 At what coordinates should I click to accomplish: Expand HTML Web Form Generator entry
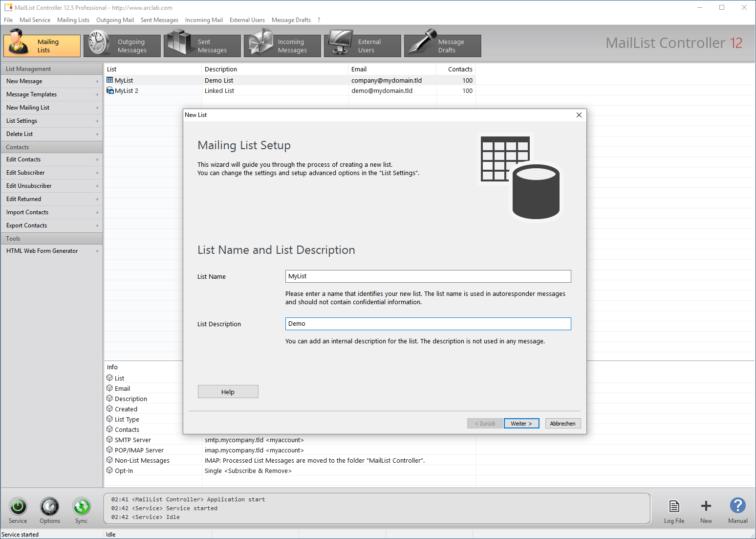[52, 251]
